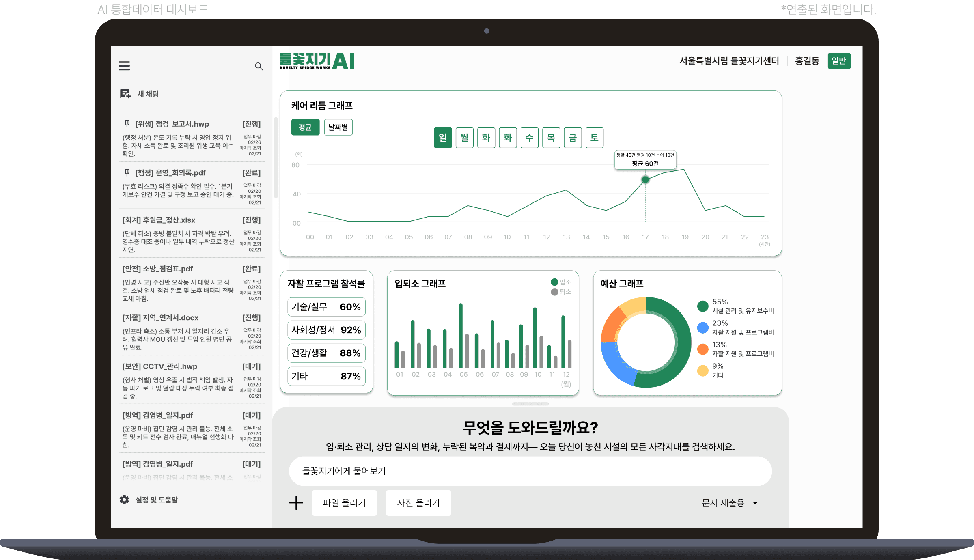Click pin icon on 점검_보고서.hwp
Viewport: 974px width, 560px height.
tap(127, 123)
